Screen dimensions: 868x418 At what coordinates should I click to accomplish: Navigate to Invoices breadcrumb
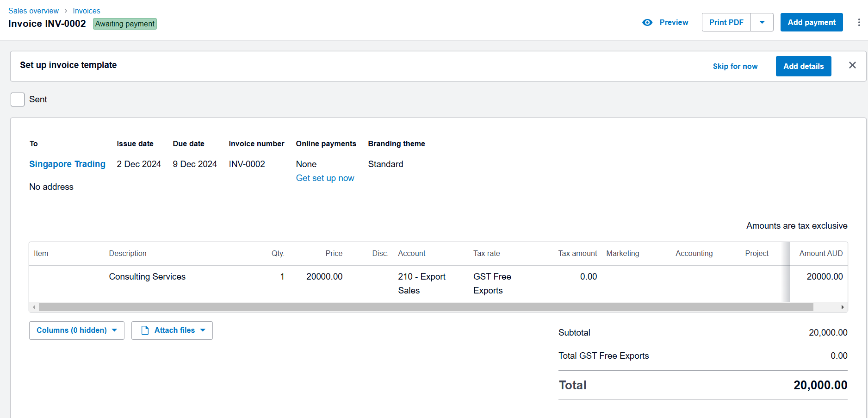[87, 11]
